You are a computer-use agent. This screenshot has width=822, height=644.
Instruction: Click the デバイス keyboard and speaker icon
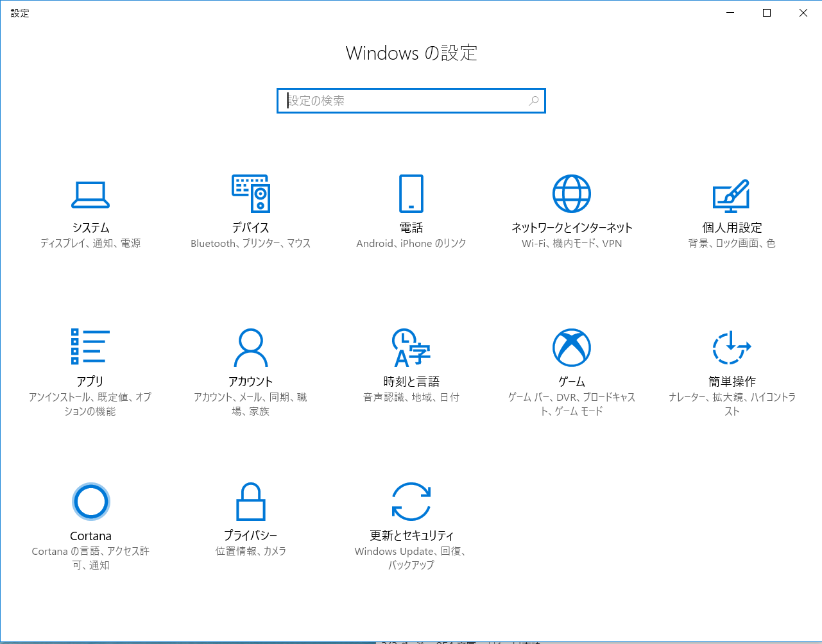click(251, 193)
